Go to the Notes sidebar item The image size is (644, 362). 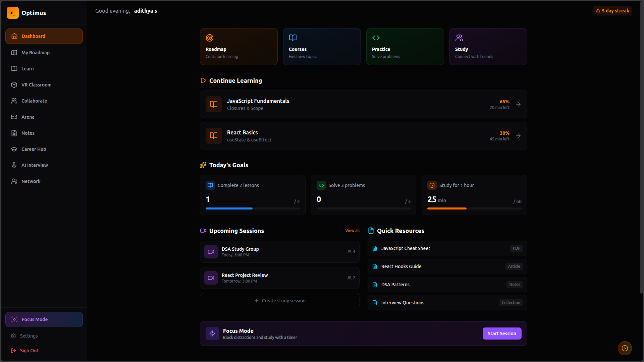point(28,133)
